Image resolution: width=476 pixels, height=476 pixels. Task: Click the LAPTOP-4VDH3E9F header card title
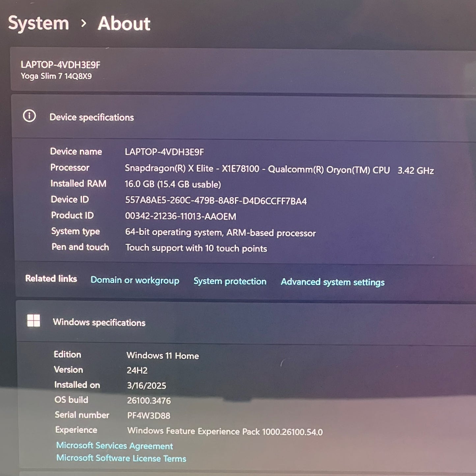[x=61, y=65]
